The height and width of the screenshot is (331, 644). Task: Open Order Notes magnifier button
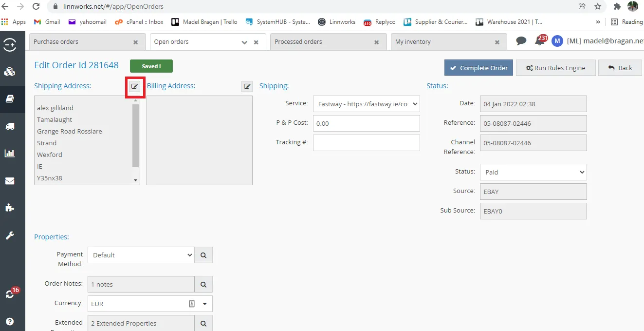203,284
